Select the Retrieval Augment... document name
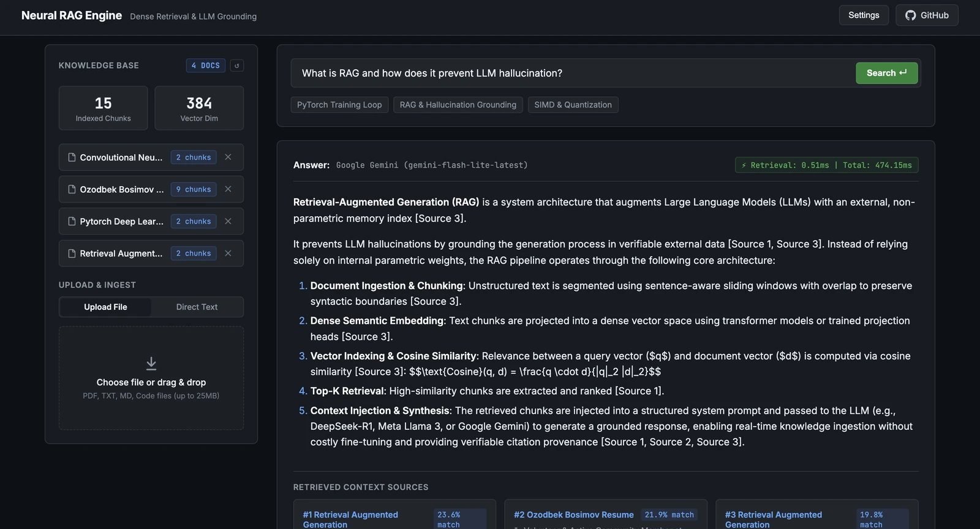This screenshot has height=529, width=980. [121, 253]
